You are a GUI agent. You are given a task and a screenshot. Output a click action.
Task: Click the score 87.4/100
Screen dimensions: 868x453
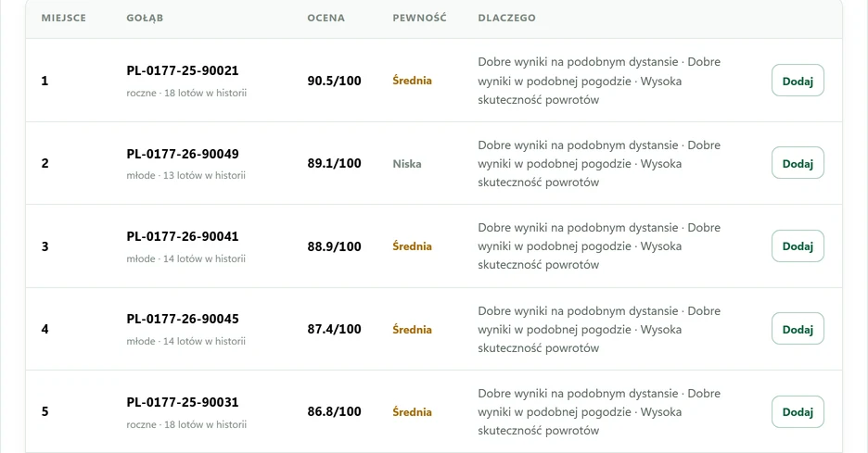(335, 329)
